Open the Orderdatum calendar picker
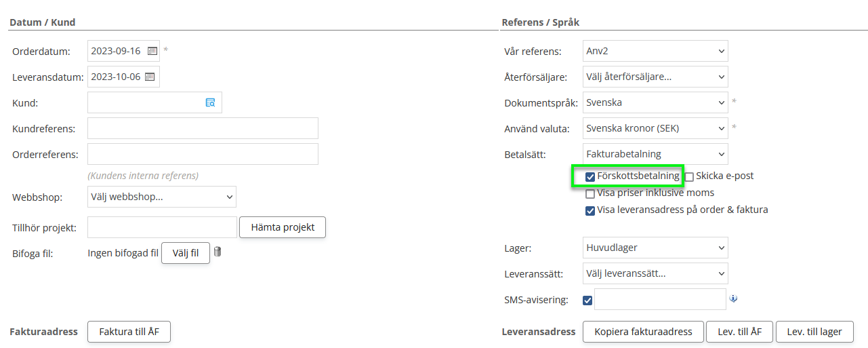 click(152, 51)
